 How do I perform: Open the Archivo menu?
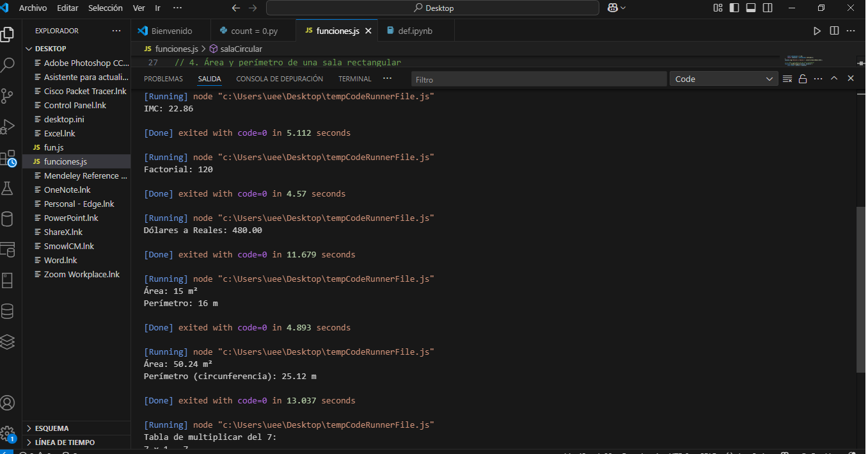point(33,8)
